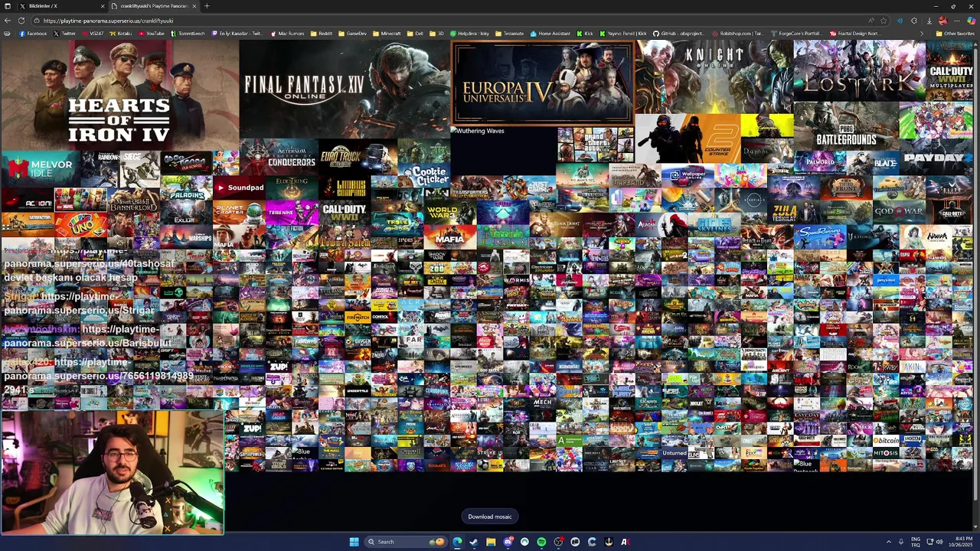
Task: Select the PUBG Battlegrounds tile
Action: click(x=846, y=127)
